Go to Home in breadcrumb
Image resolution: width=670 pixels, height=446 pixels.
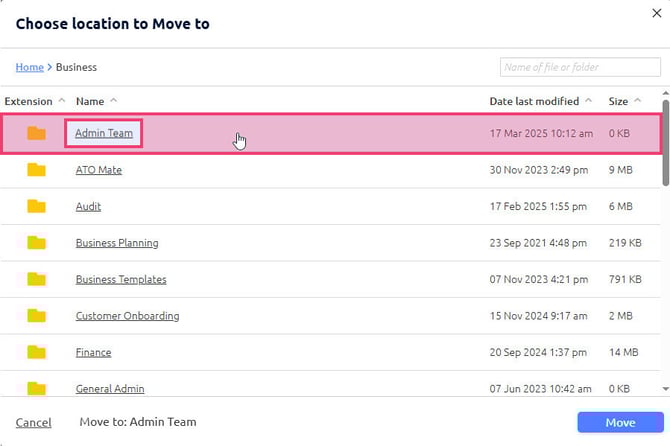29,67
